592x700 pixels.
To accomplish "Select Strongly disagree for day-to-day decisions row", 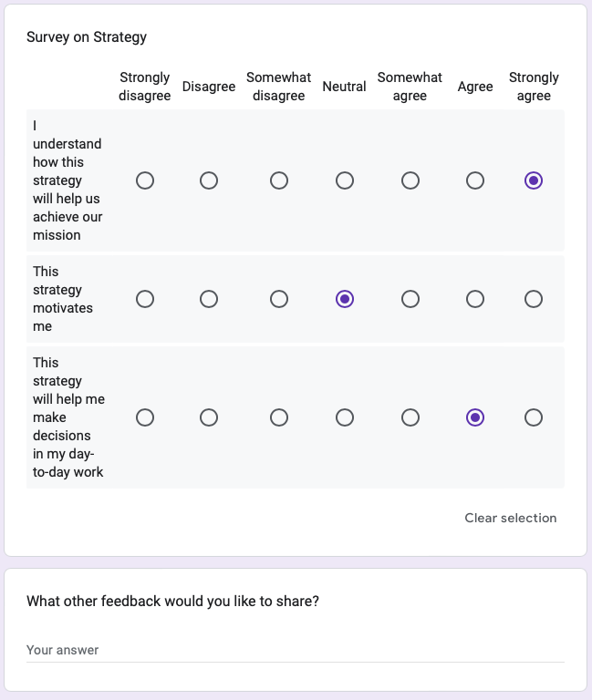I will click(145, 417).
